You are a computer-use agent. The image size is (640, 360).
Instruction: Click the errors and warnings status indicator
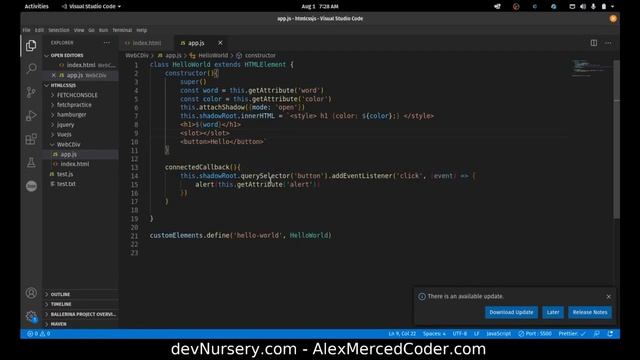pos(39,333)
